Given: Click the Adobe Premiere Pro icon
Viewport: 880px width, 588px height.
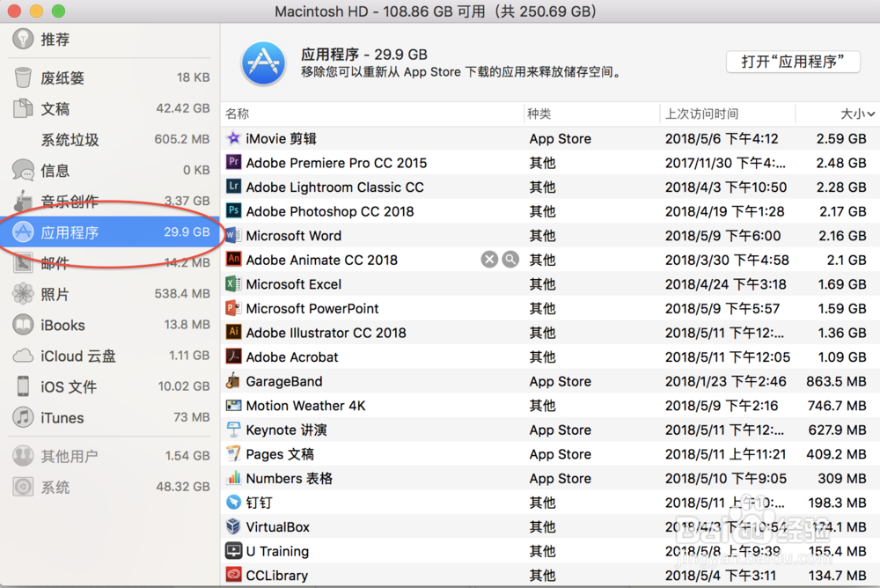Looking at the screenshot, I should click(233, 163).
